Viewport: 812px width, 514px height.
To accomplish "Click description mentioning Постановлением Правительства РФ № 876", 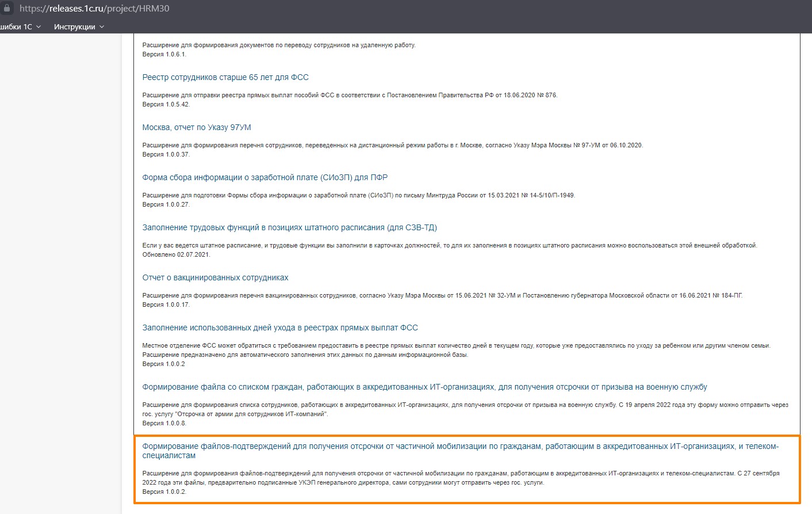I will (350, 95).
